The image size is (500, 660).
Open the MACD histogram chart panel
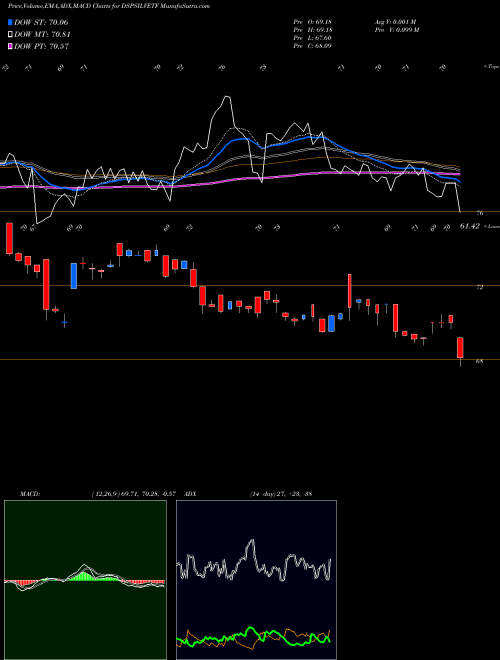click(x=85, y=580)
